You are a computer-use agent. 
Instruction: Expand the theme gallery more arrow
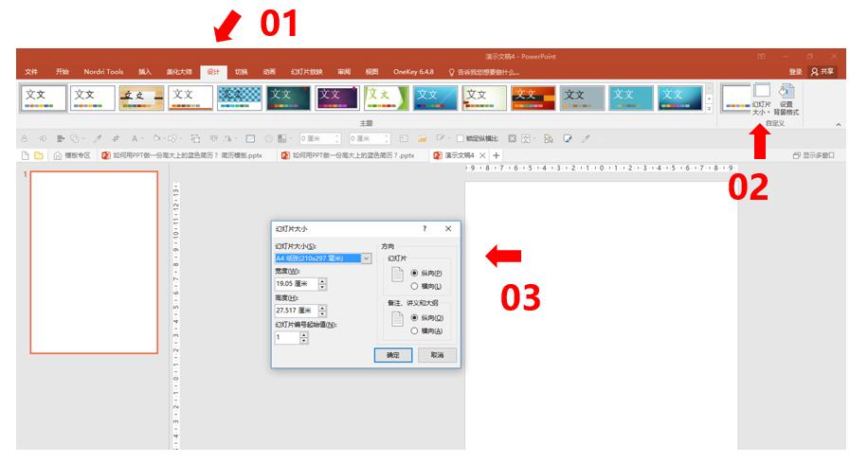[x=709, y=109]
